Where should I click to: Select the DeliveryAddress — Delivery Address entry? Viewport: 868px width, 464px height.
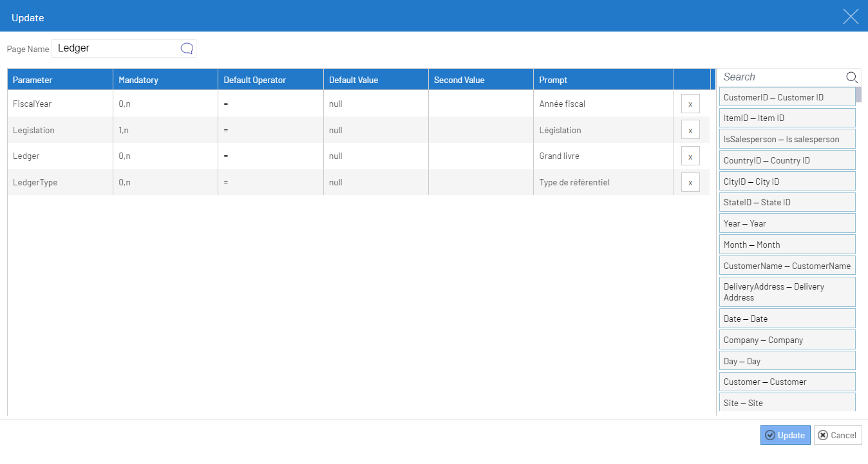point(787,292)
